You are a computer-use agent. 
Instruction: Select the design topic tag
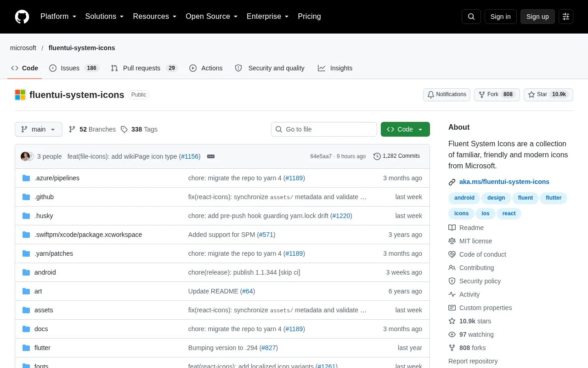496,198
